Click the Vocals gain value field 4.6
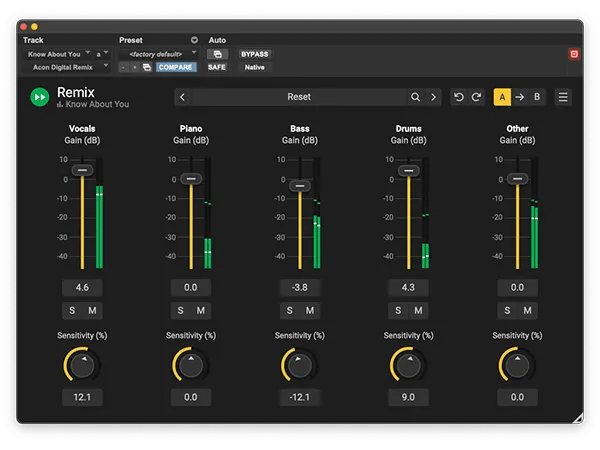Viewport: 600px width, 450px height. [82, 287]
